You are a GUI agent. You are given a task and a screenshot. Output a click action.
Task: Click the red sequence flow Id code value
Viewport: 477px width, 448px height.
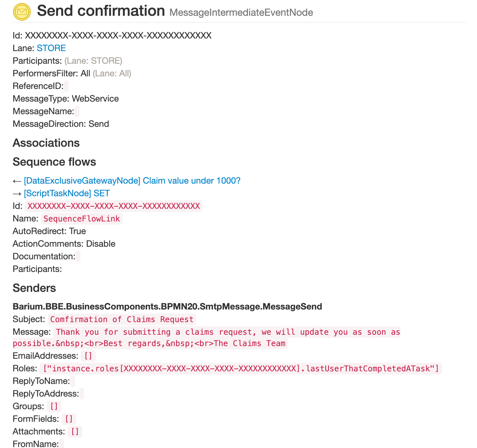[x=114, y=206]
